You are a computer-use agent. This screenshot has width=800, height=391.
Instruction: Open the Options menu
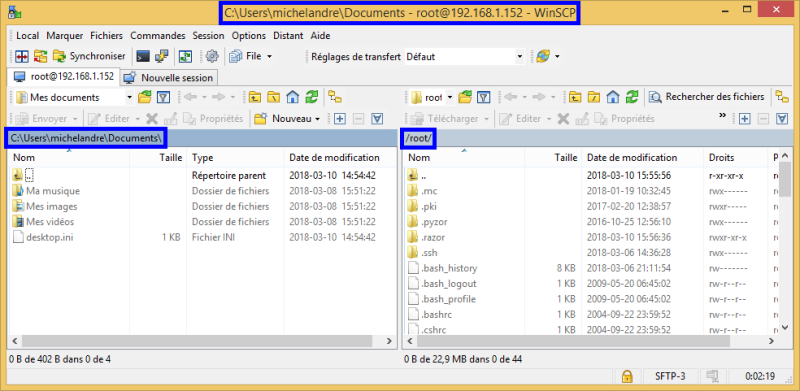[248, 36]
